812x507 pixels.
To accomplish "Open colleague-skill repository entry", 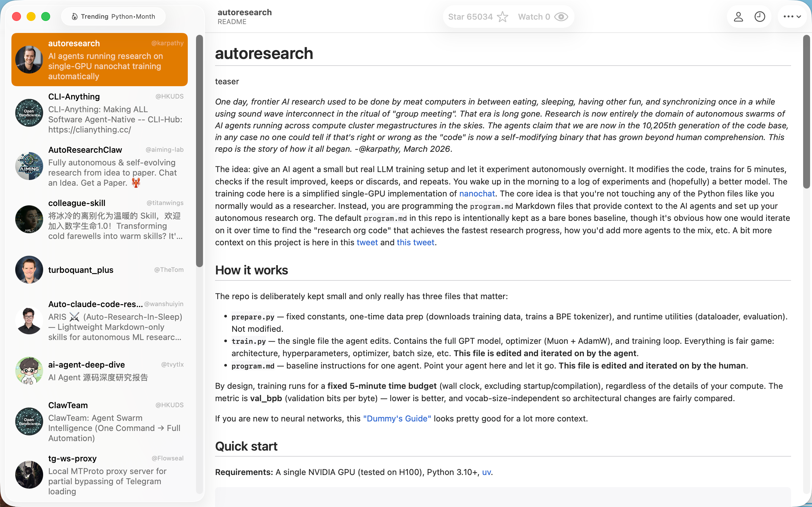I will click(x=99, y=220).
